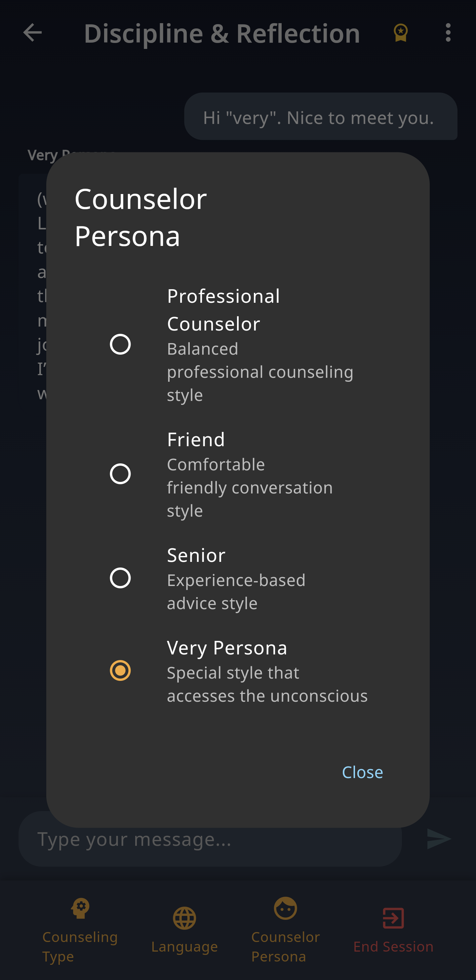This screenshot has width=476, height=980.
Task: Choose the Friend persona title text
Action: [x=196, y=439]
